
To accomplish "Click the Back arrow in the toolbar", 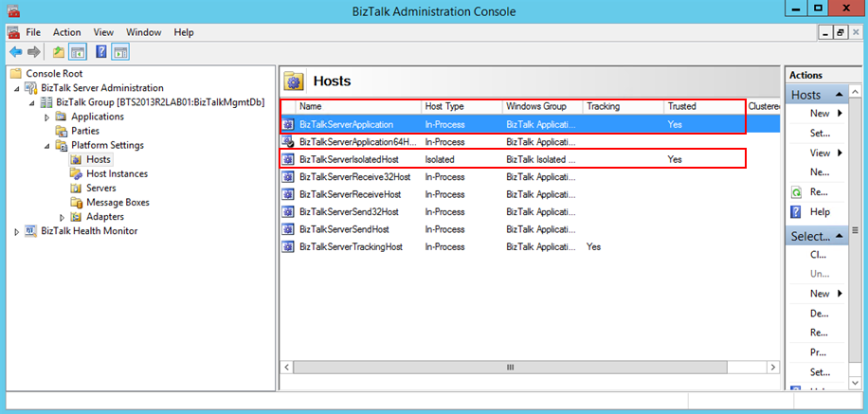I will click(15, 51).
